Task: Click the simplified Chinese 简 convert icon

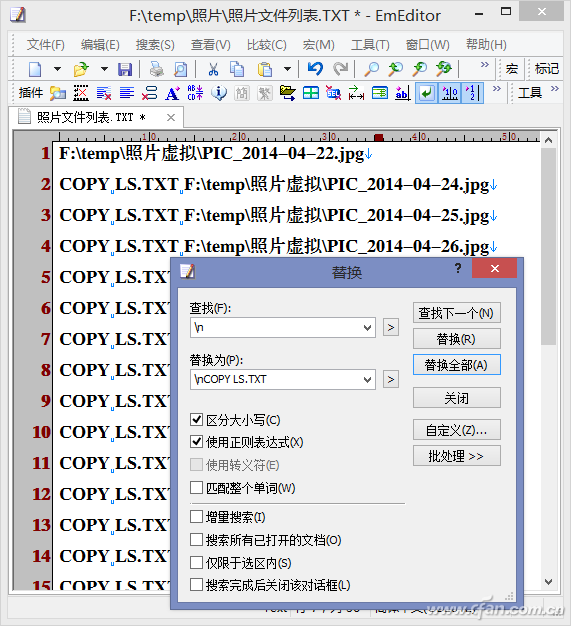Action: point(242,93)
